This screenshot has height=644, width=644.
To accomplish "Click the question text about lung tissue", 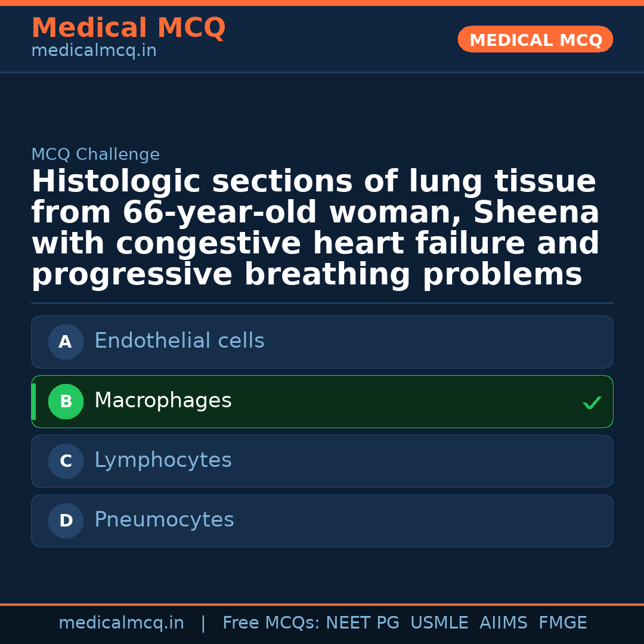I will pyautogui.click(x=315, y=228).
